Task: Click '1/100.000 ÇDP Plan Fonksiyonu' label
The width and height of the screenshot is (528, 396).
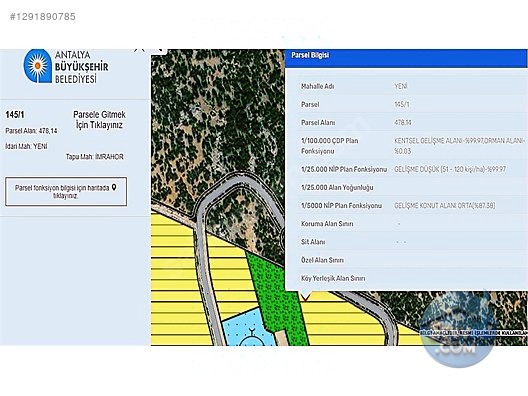Action: pyautogui.click(x=329, y=146)
